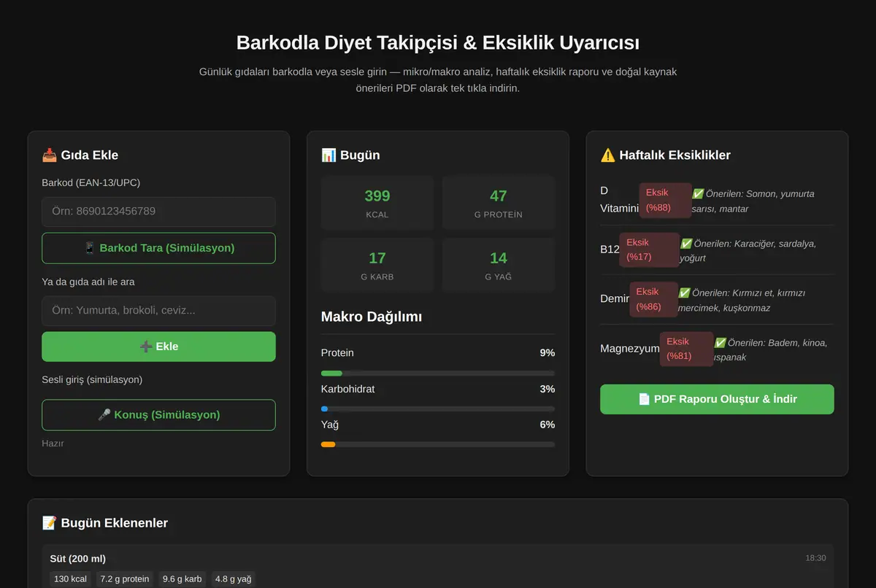Click the document icon in PDF button
This screenshot has height=588, width=876.
click(644, 399)
